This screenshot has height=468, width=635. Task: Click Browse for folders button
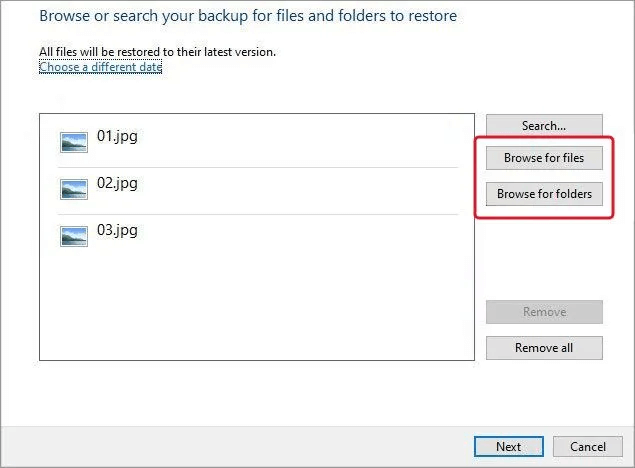pos(544,194)
